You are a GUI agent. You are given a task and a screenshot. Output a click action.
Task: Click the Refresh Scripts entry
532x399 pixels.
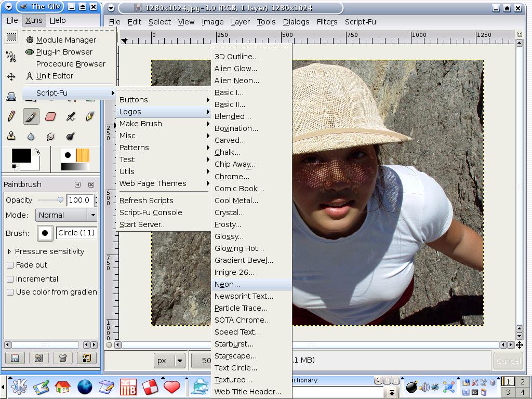[x=146, y=201]
